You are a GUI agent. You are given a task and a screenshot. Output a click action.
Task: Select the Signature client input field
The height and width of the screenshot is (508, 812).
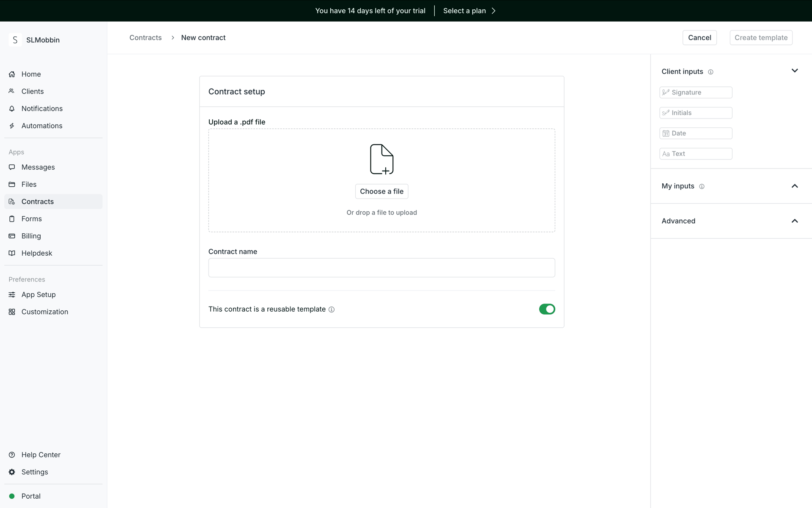pos(696,92)
